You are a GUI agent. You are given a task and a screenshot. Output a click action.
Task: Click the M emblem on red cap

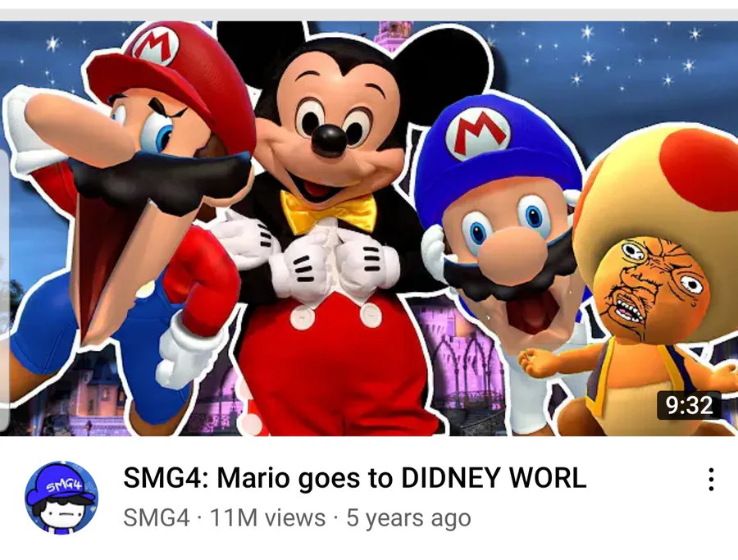156,46
